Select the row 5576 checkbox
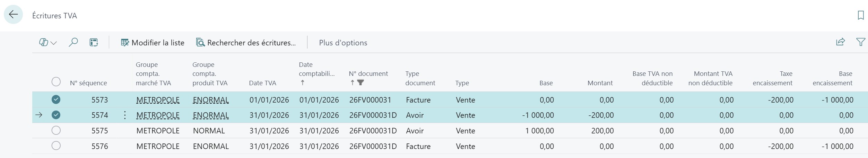Image resolution: width=868 pixels, height=158 pixels. (56, 146)
